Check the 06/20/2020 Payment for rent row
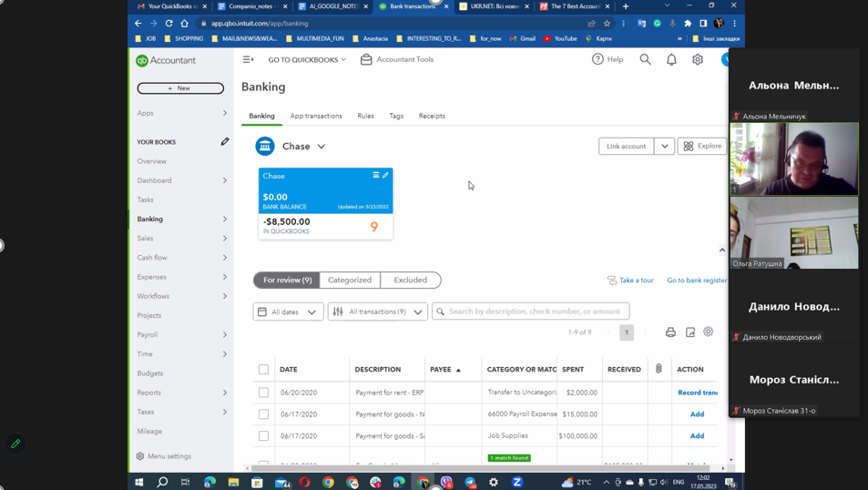The width and height of the screenshot is (868, 490). point(263,392)
